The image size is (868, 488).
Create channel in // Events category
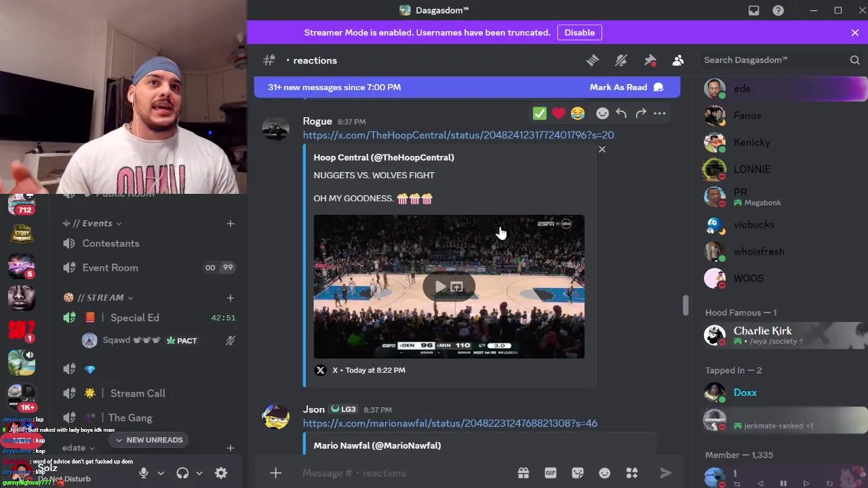(x=231, y=223)
